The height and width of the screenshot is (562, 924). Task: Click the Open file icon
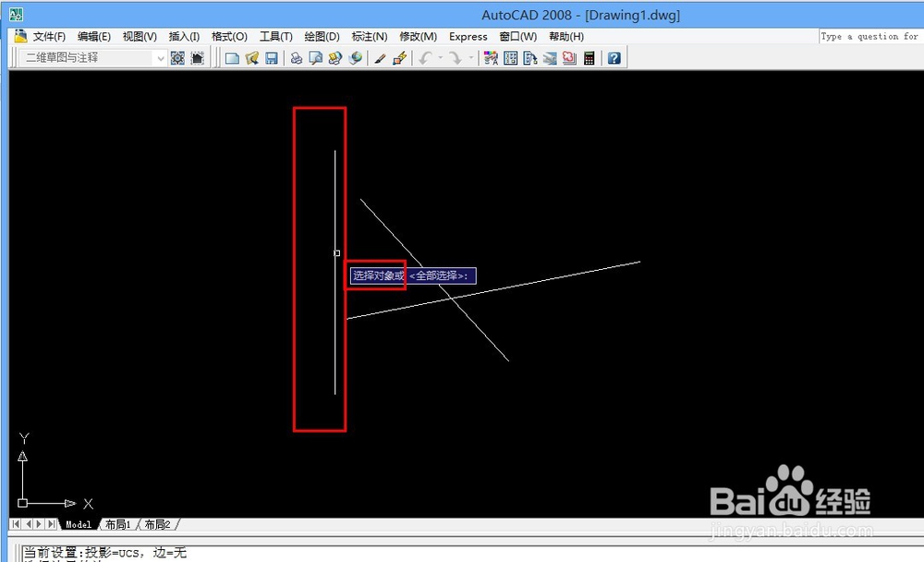pyautogui.click(x=252, y=58)
